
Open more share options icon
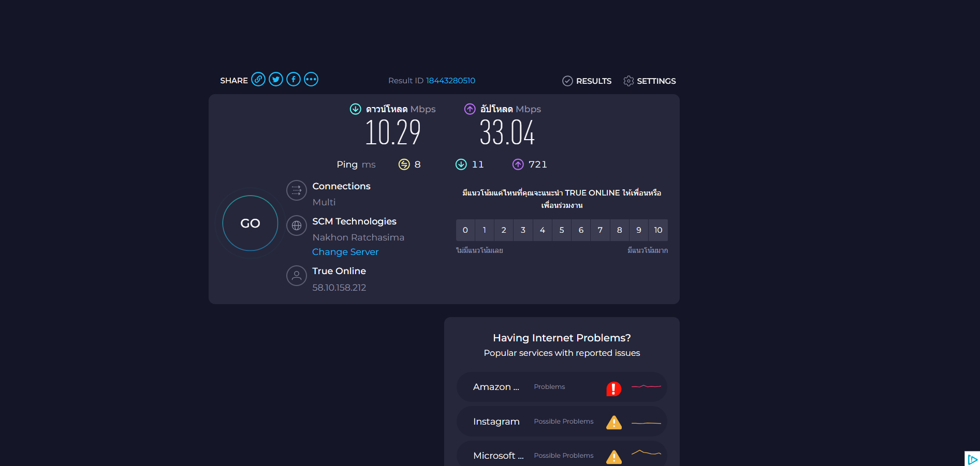pyautogui.click(x=311, y=79)
